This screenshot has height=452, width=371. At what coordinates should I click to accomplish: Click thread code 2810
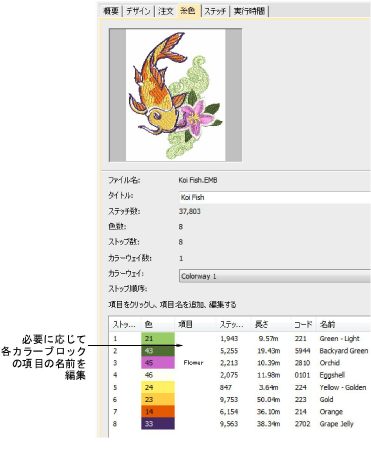(302, 363)
